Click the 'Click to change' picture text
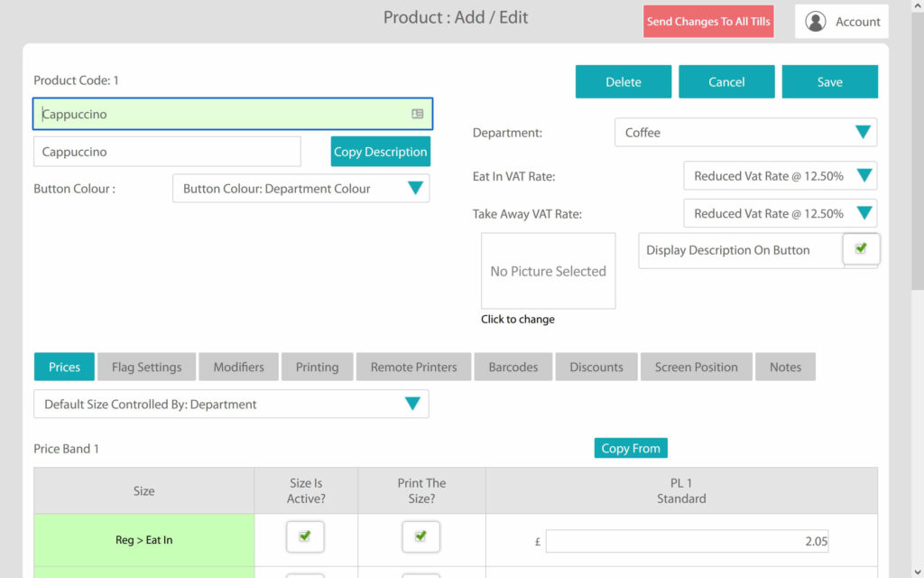This screenshot has height=578, width=924. [x=517, y=319]
